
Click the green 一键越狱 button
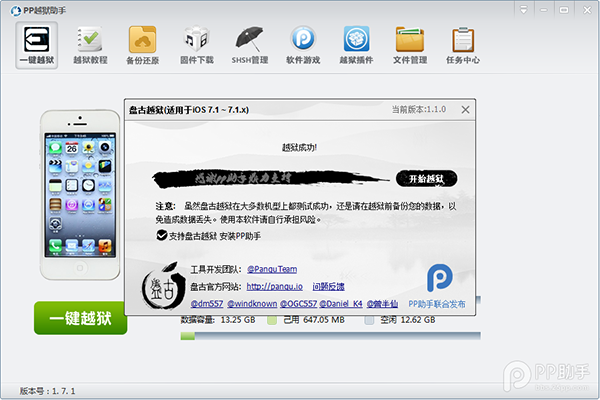tap(80, 318)
